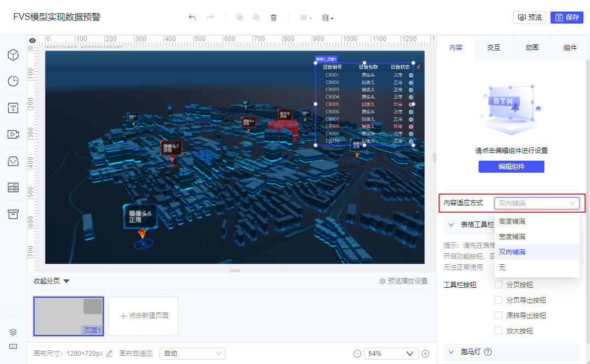This screenshot has height=364, width=590.
Task: Zoom in with plus icon
Action: (425, 354)
